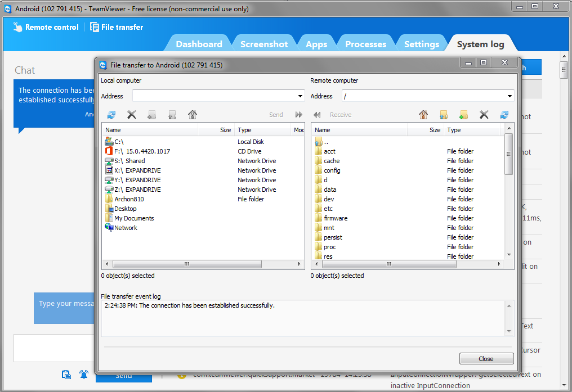The image size is (572, 392).
Task: Copy the chat conversation to clipboard
Action: point(66,375)
